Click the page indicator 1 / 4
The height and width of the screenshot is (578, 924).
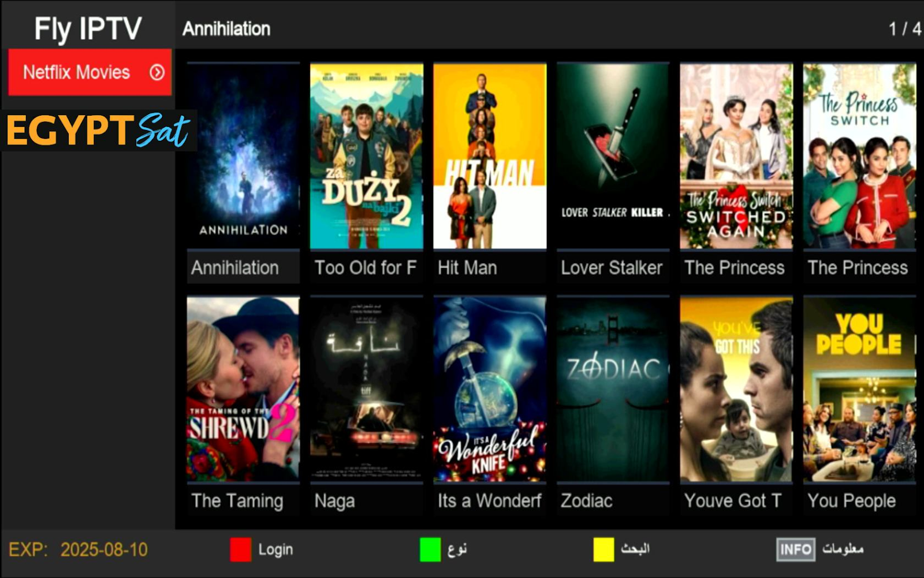click(905, 29)
